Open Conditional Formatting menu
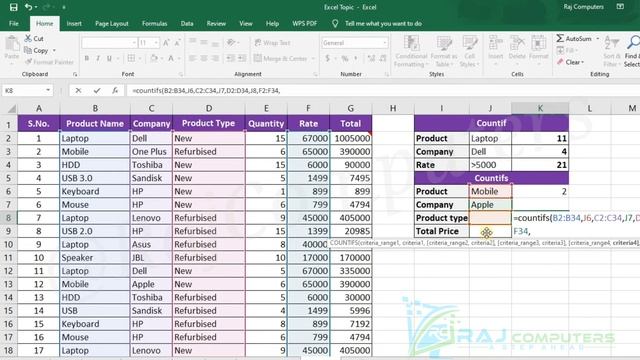640x360 pixels. point(411,51)
